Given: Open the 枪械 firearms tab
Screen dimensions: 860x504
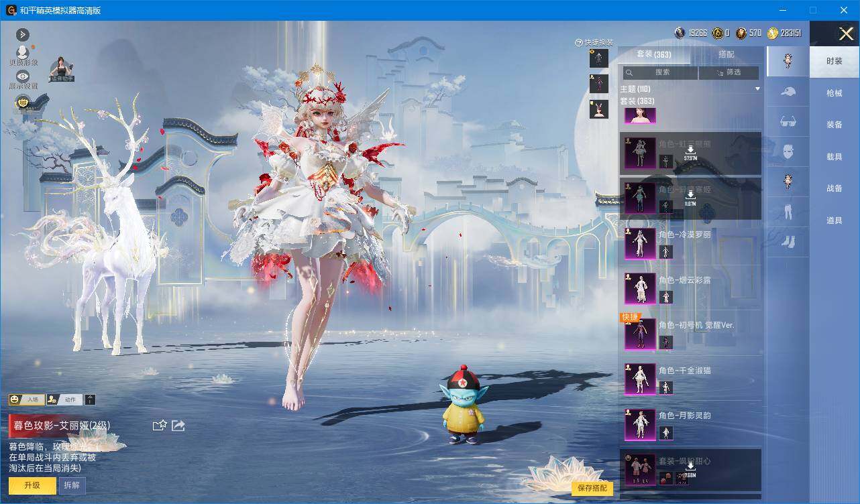Looking at the screenshot, I should pyautogui.click(x=835, y=93).
